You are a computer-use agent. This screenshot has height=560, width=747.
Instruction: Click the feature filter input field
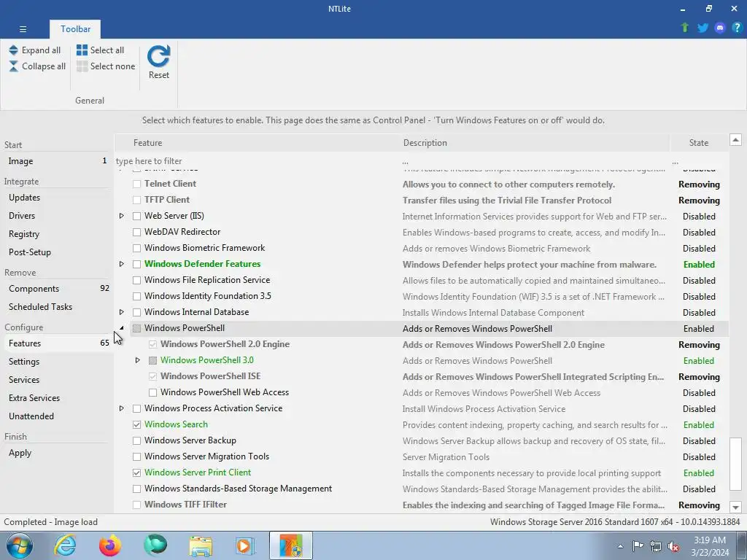tap(258, 161)
